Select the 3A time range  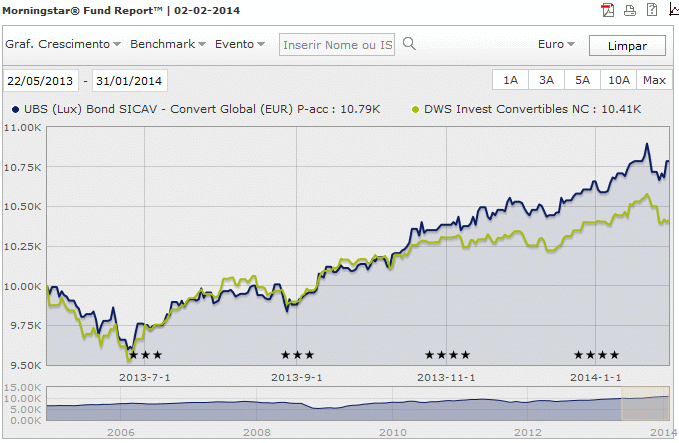[546, 80]
